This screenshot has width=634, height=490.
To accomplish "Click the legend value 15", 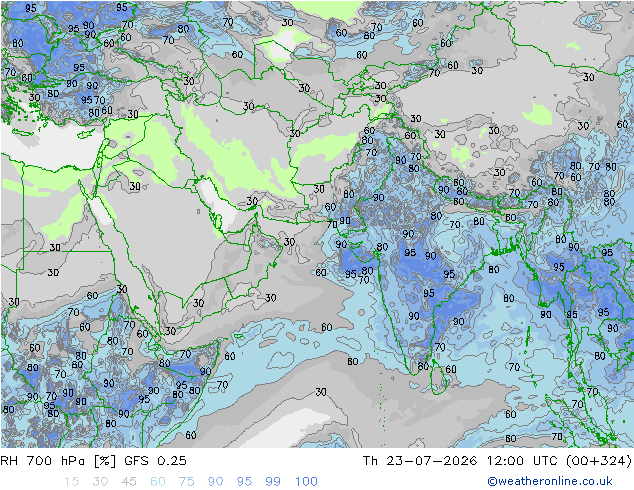I will (x=71, y=482).
